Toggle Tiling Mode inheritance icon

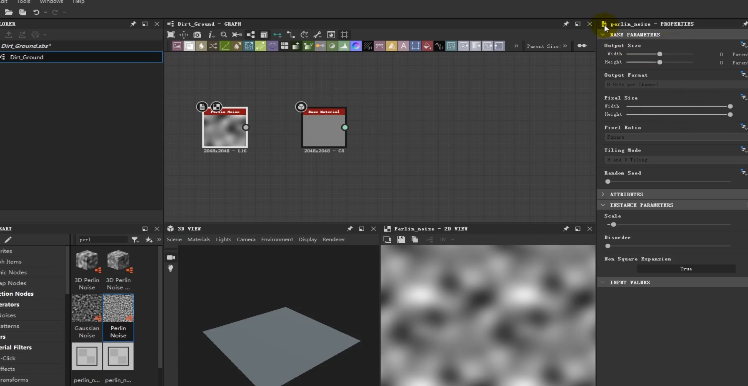[743, 149]
